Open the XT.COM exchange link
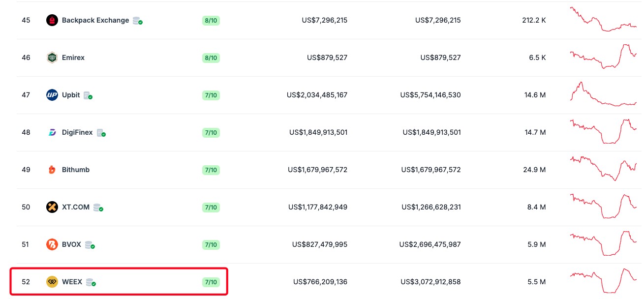 [76, 207]
